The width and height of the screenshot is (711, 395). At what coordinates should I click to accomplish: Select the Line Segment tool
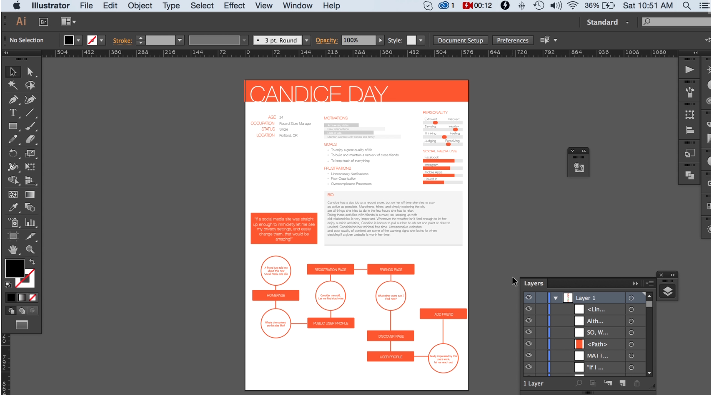(x=30, y=113)
